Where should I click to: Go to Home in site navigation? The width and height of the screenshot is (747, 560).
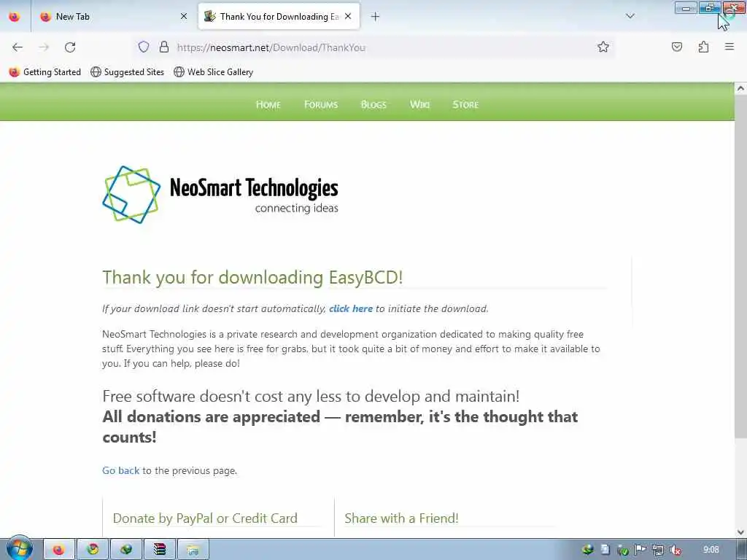268,104
